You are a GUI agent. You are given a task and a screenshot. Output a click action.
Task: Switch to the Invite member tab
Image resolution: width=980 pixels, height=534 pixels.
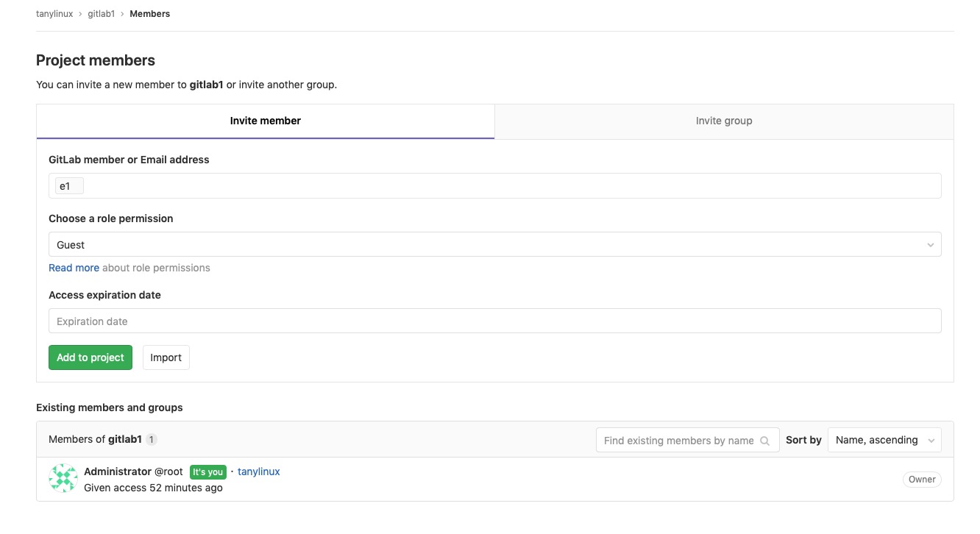pyautogui.click(x=266, y=121)
